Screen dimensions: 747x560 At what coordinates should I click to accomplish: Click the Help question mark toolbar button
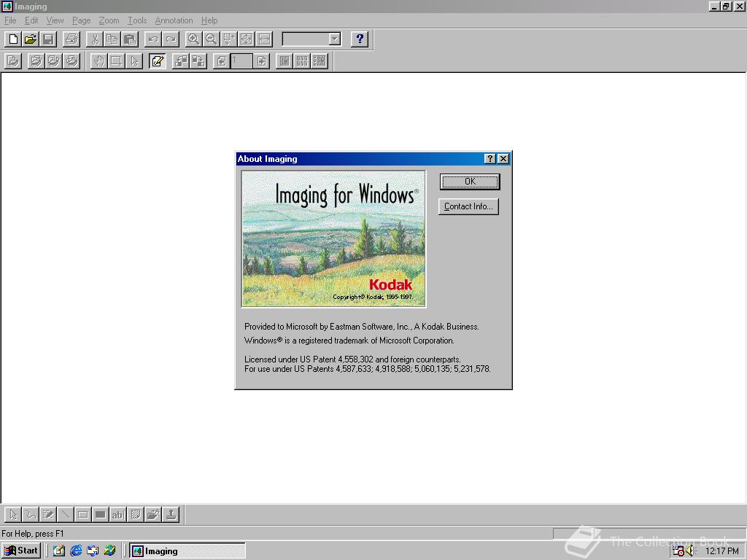(360, 39)
